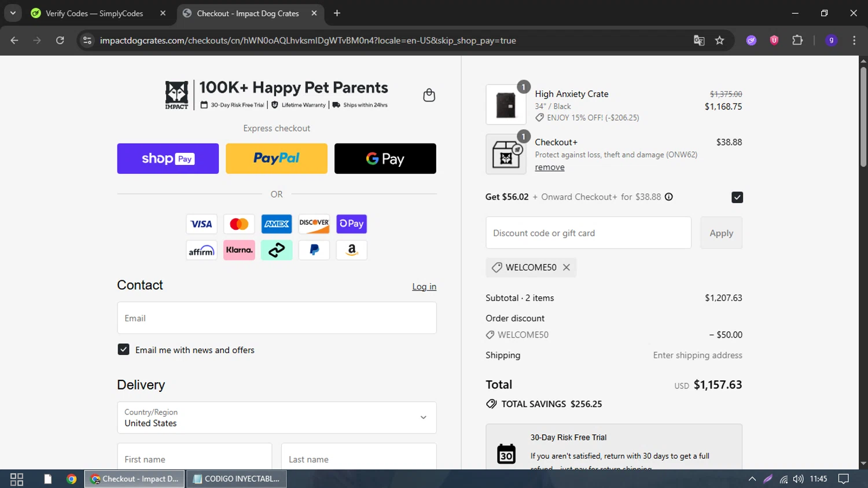Open the Windows Task View icon
868x488 pixels.
coord(17,479)
